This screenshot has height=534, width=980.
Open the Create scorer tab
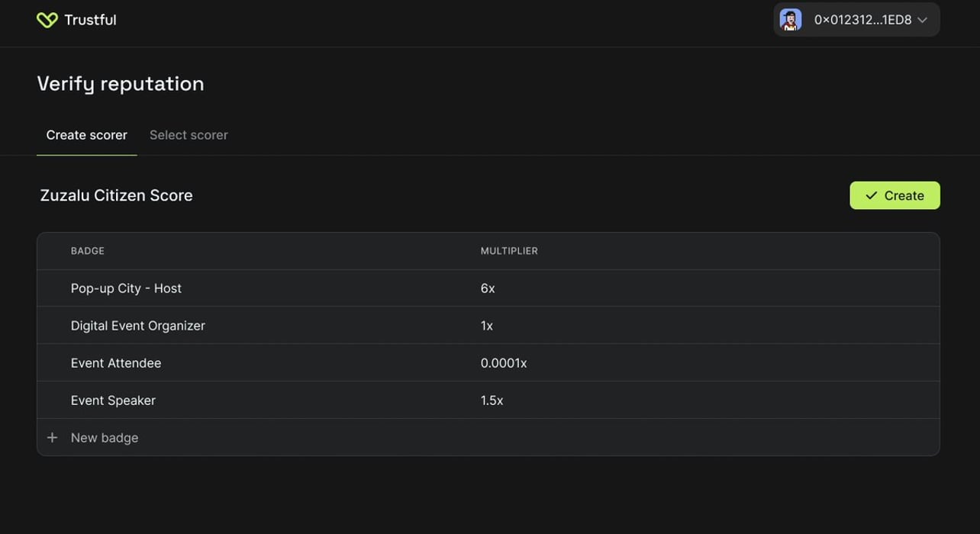pos(87,135)
